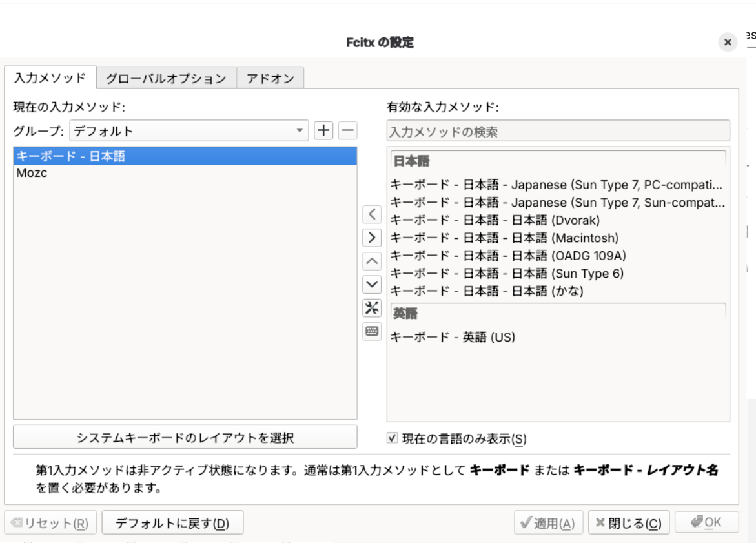Click the left arrow to add an input method

click(x=372, y=214)
